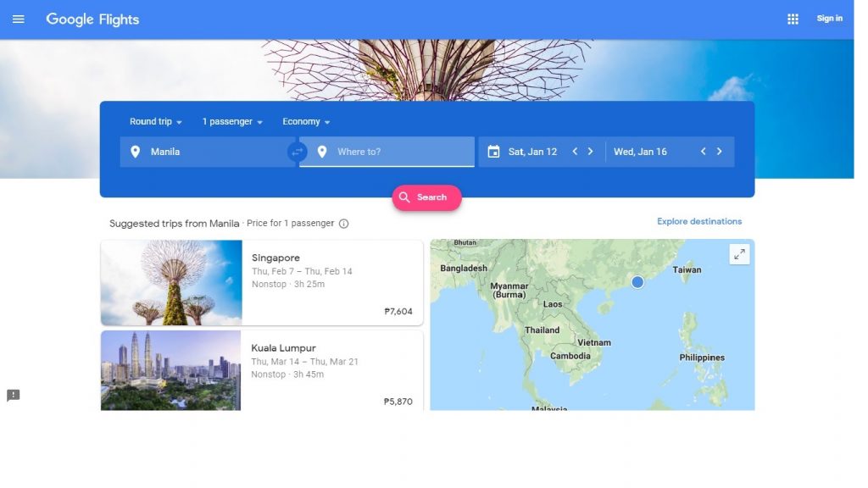Image resolution: width=868 pixels, height=488 pixels.
Task: Click the Thailand label on the map
Action: pos(542,330)
